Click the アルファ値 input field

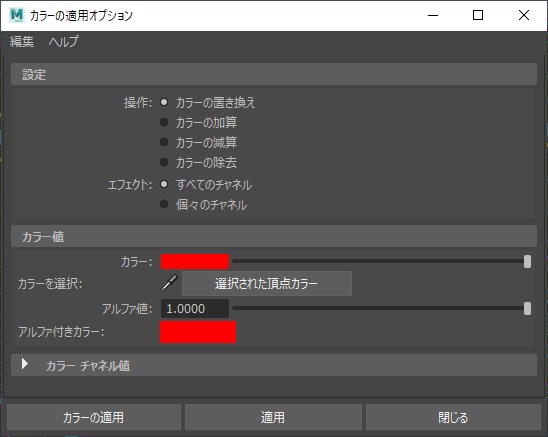coord(195,308)
